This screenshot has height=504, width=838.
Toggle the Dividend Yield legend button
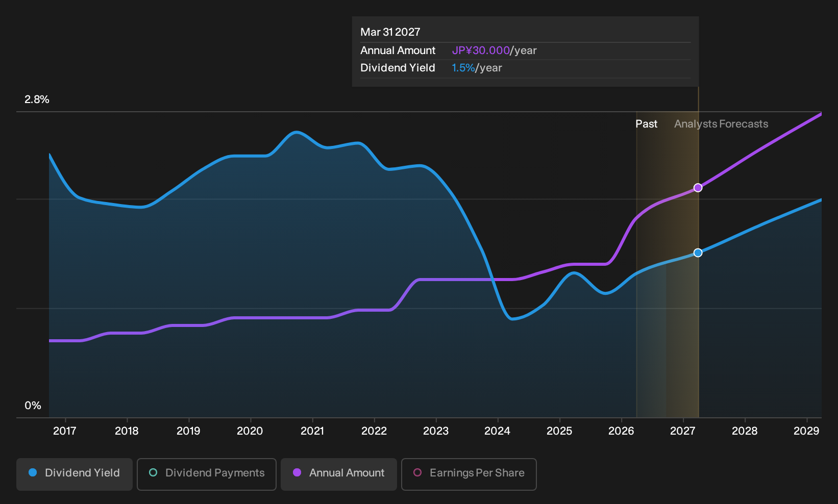75,474
